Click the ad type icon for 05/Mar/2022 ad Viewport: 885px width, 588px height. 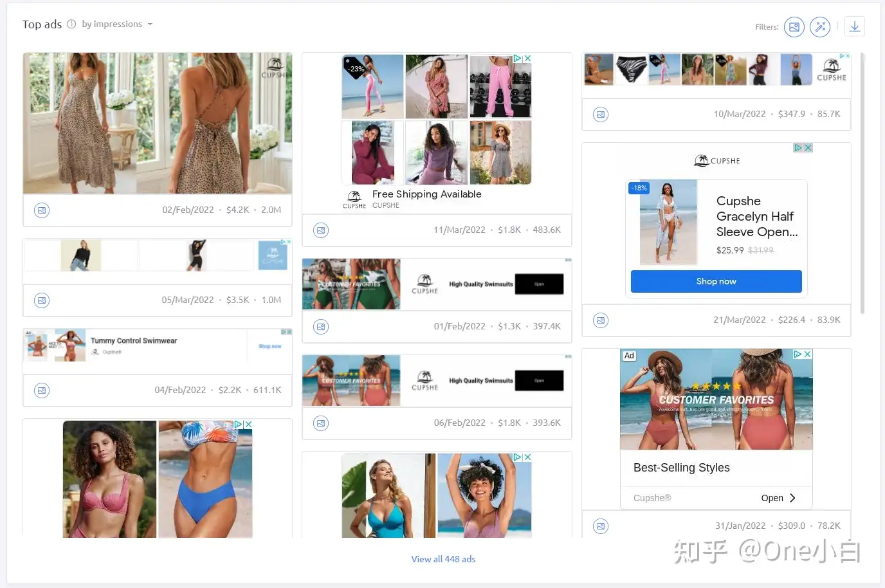pos(42,300)
